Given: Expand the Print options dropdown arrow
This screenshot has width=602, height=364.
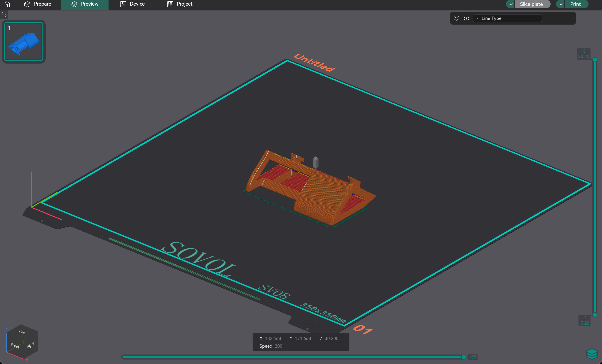Looking at the screenshot, I should [x=561, y=4].
